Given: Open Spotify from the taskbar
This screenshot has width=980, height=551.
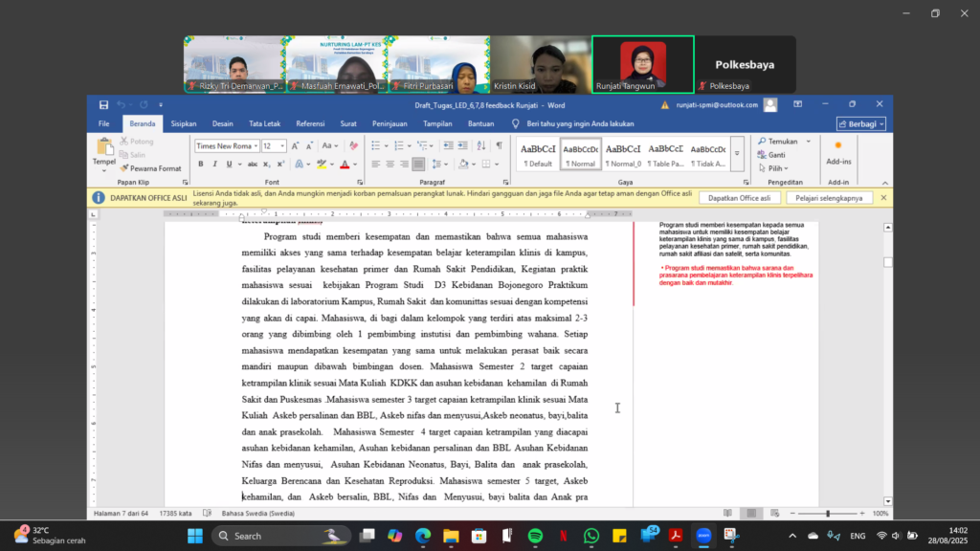Looking at the screenshot, I should click(535, 536).
